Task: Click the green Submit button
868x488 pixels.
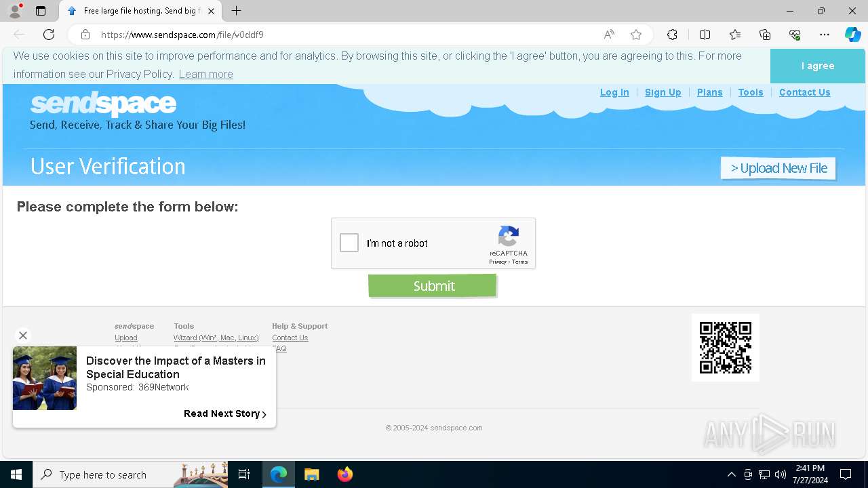Action: (x=433, y=285)
